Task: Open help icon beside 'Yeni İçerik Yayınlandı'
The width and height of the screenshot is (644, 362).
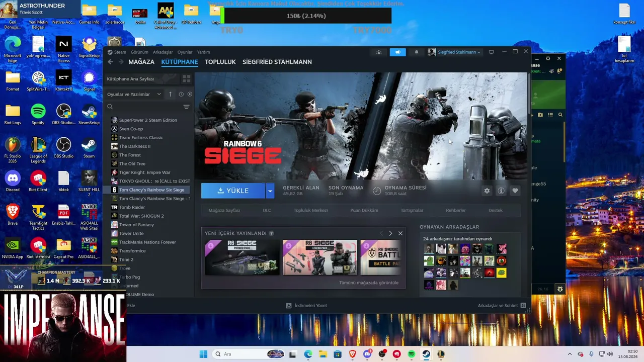Action: point(272,233)
